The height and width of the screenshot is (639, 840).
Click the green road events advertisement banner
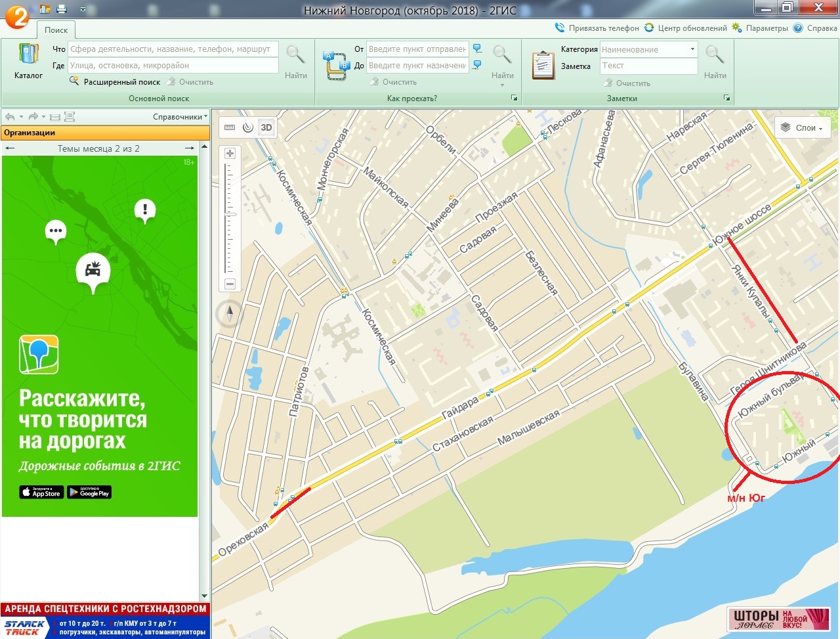coord(100,336)
